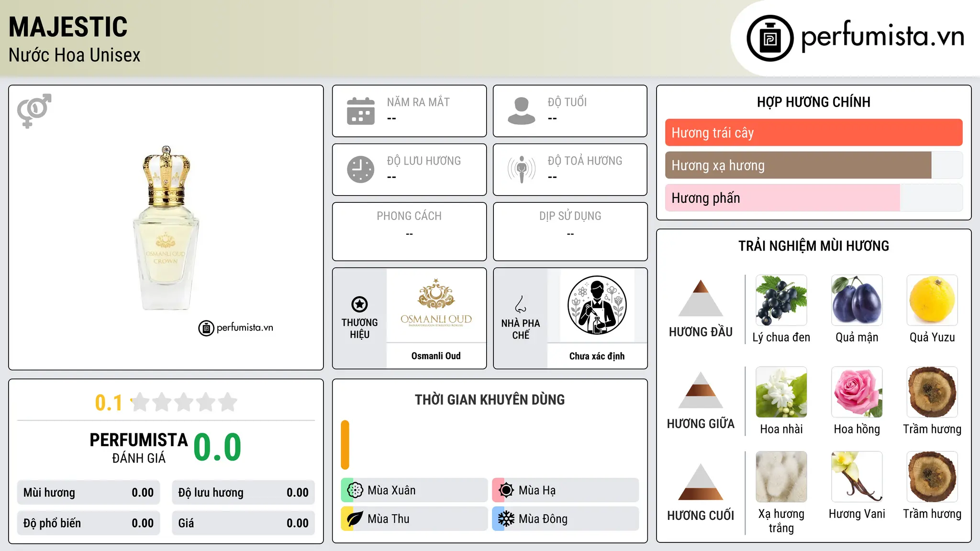The width and height of the screenshot is (980, 551).
Task: Click the orange recommended-time bar
Action: point(345,445)
